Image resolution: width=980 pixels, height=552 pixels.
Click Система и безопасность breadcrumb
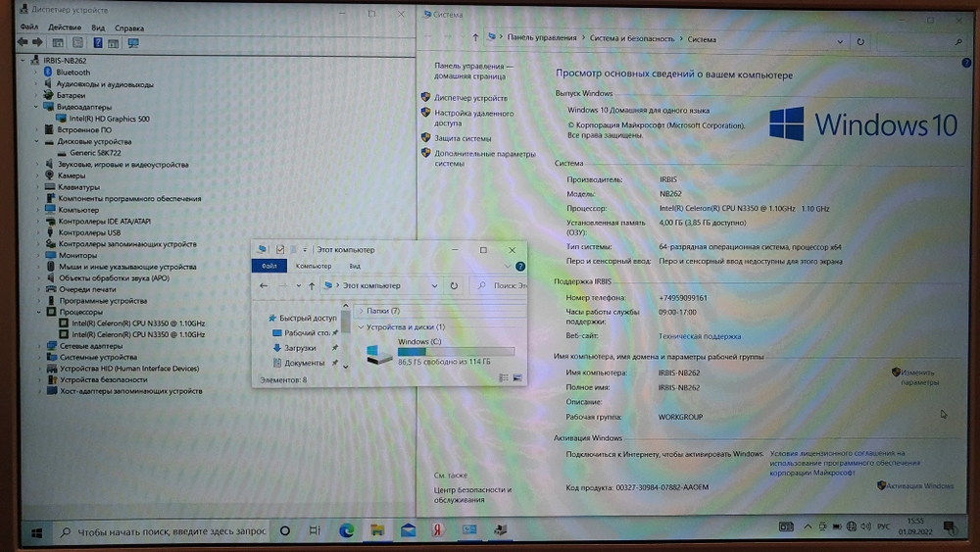(632, 39)
